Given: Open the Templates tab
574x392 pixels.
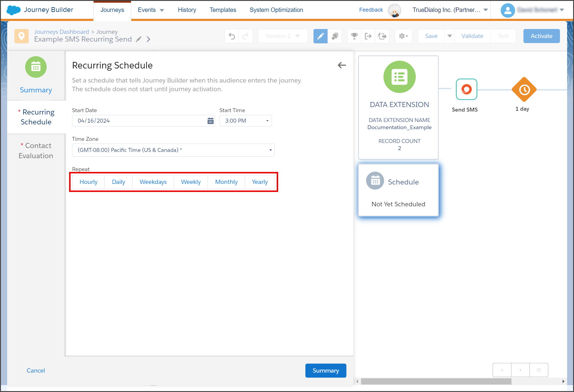Looking at the screenshot, I should [x=223, y=10].
